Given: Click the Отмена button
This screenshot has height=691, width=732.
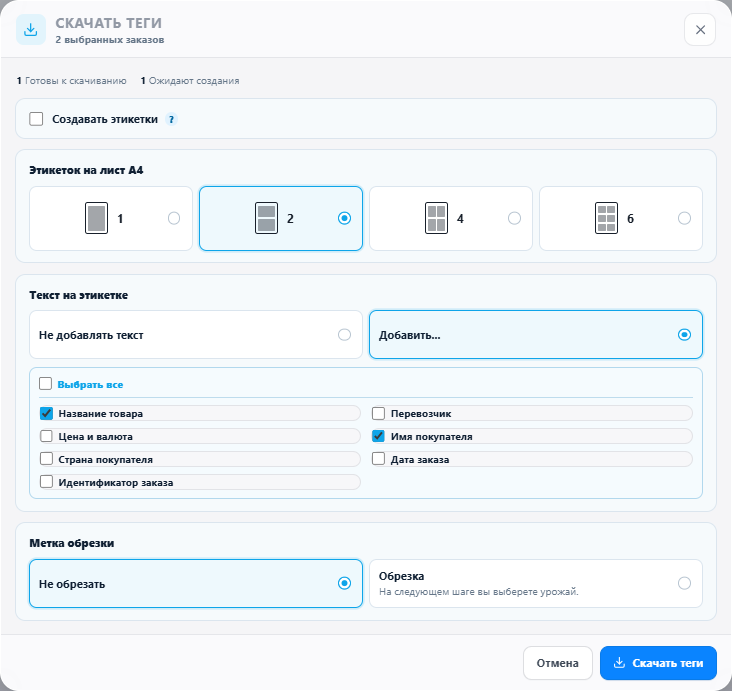Looking at the screenshot, I should (558, 663).
